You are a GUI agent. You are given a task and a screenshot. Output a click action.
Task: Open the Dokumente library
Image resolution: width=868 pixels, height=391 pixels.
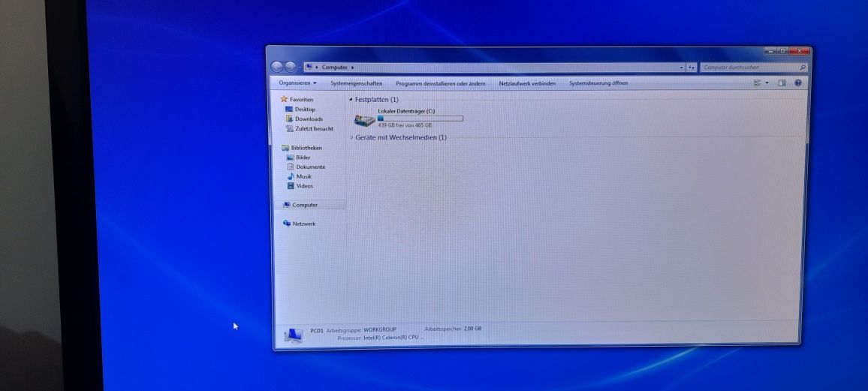point(311,167)
